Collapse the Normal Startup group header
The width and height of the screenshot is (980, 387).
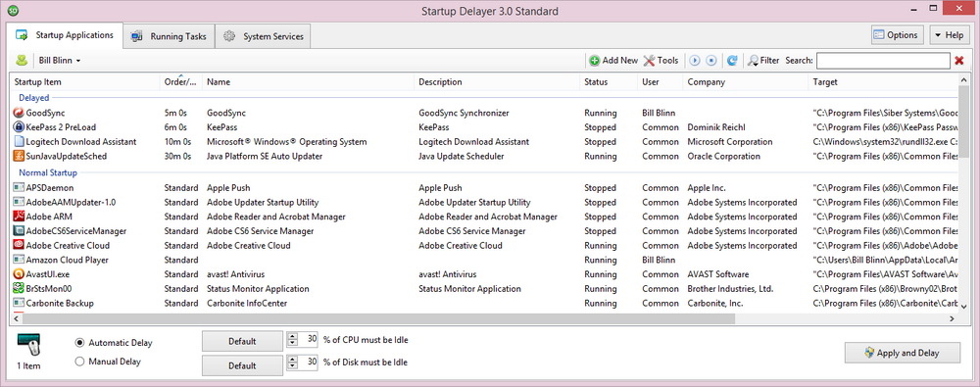[47, 172]
